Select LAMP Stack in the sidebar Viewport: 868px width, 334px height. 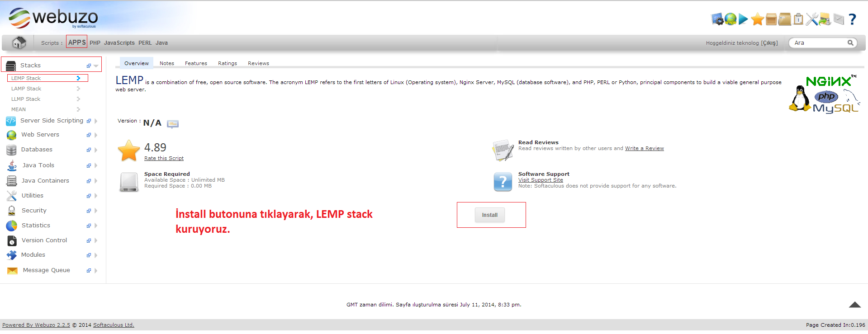[x=26, y=89]
